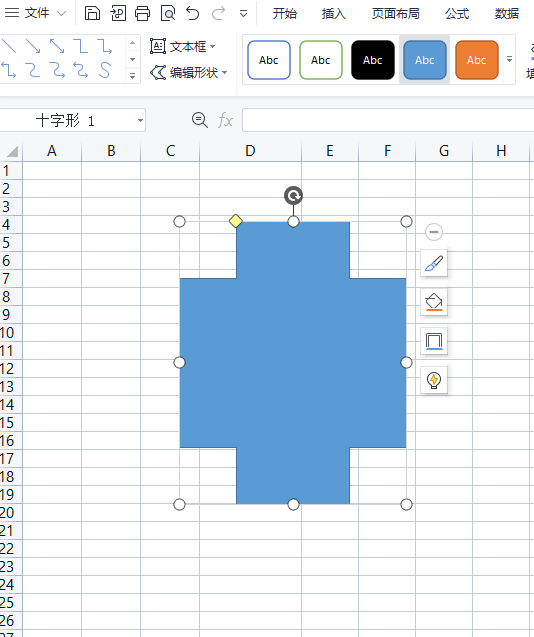Click the yellow diamond adjustment handle
Viewport: 534px width, 637px height.
236,221
